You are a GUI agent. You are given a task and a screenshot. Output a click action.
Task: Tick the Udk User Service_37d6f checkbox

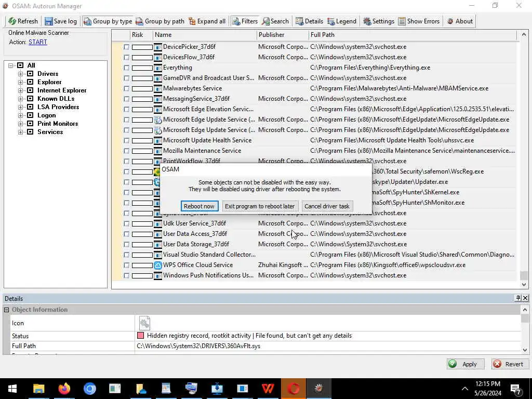(126, 223)
